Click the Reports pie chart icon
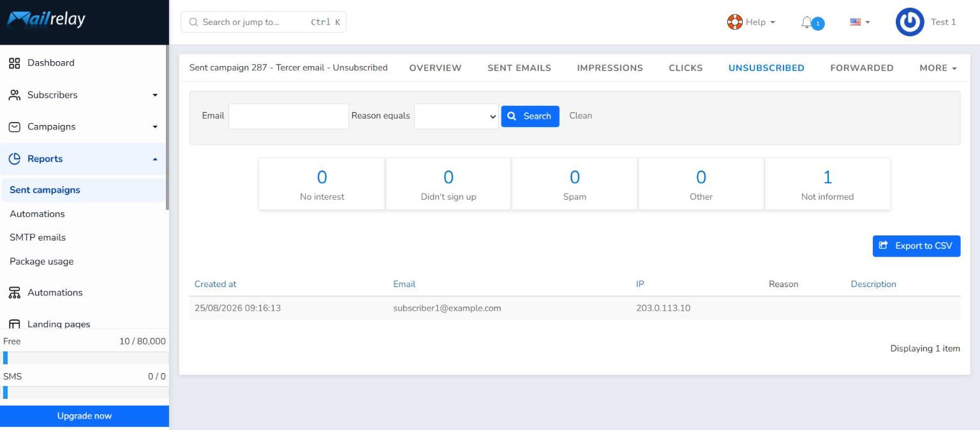Screen dimensions: 980x430 [x=14, y=159]
